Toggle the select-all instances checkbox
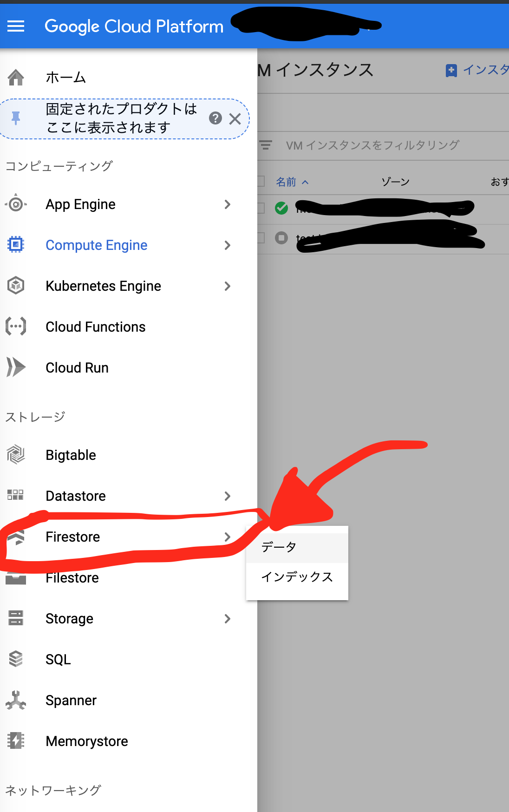This screenshot has height=812, width=509. click(x=261, y=181)
